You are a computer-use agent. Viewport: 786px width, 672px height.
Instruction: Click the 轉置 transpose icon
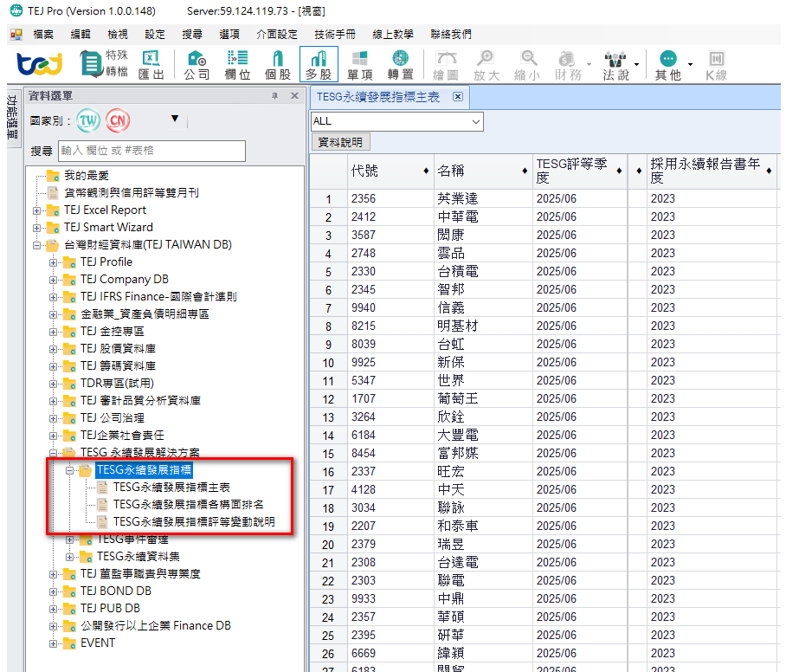[x=400, y=65]
